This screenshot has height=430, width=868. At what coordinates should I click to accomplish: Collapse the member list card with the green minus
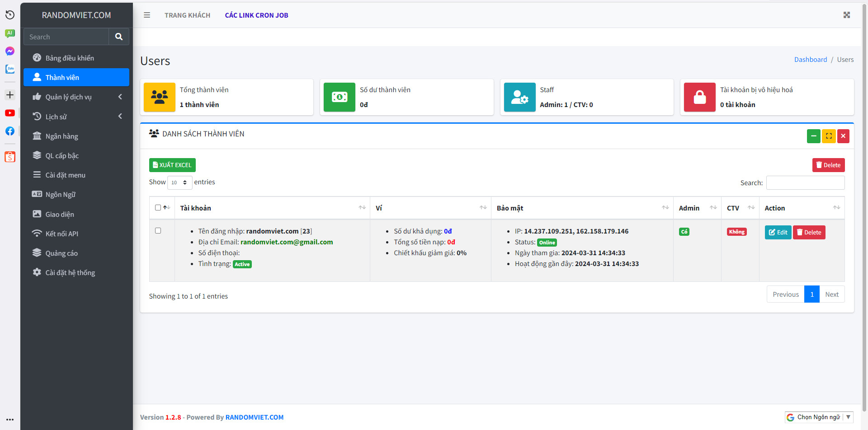click(x=814, y=136)
